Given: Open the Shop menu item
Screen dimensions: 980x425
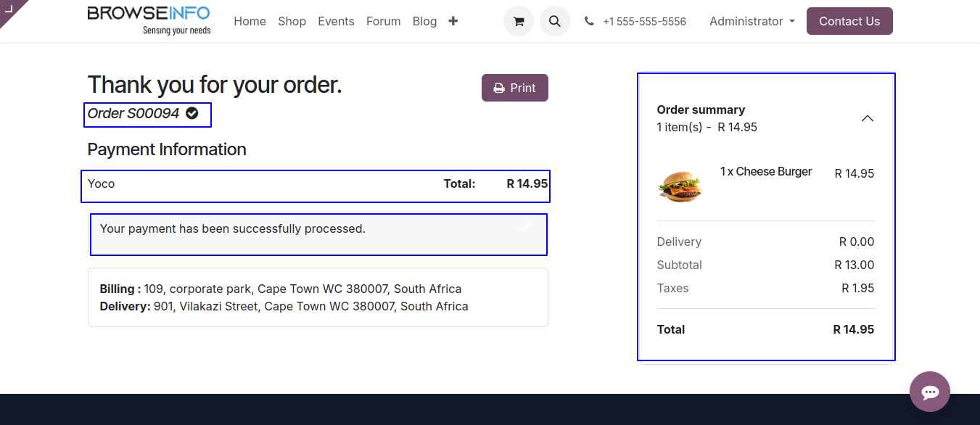Looking at the screenshot, I should click(292, 21).
